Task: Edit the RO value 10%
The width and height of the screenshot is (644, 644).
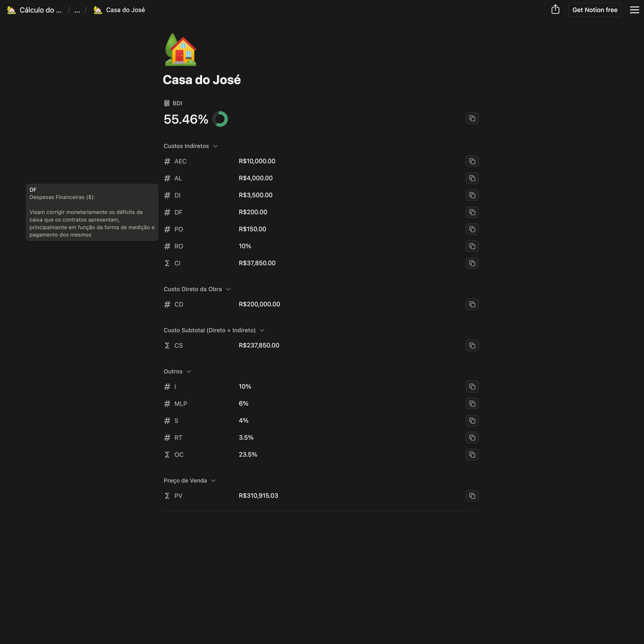Action: pyautogui.click(x=245, y=246)
